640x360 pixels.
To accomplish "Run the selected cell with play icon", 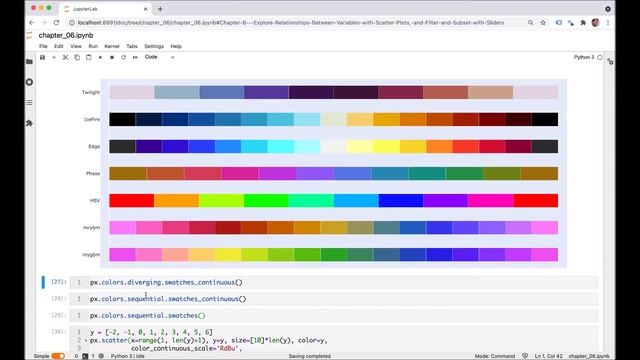I will pyautogui.click(x=100, y=58).
